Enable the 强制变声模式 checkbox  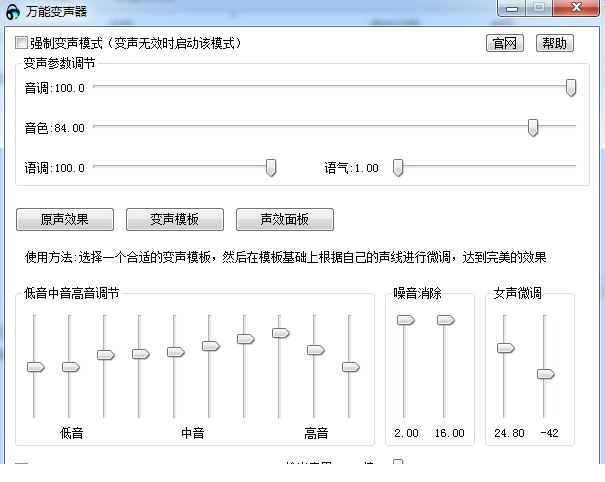pyautogui.click(x=21, y=42)
